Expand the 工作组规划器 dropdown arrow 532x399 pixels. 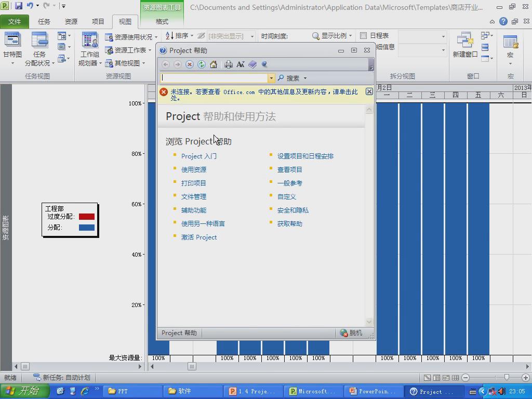click(x=100, y=63)
